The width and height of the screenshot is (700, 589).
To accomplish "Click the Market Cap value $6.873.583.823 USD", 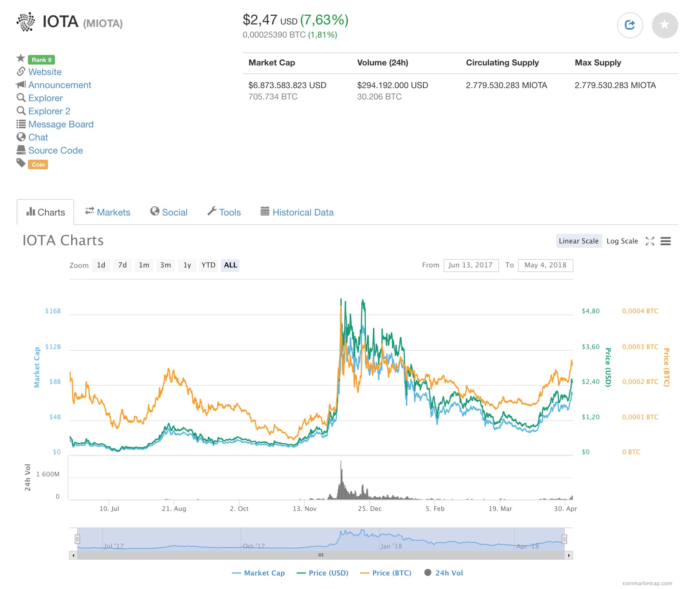I will (287, 86).
